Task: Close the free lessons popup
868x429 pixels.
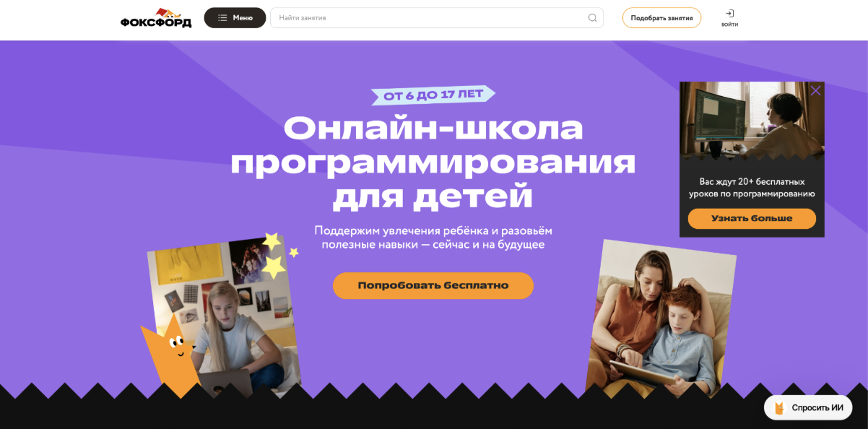Action: pos(815,91)
